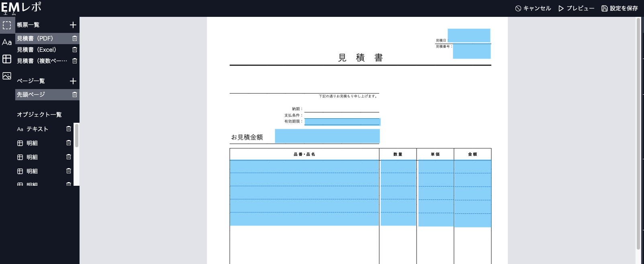Select the blue 品番・品名 detail area
644x264 pixels.
point(304,193)
